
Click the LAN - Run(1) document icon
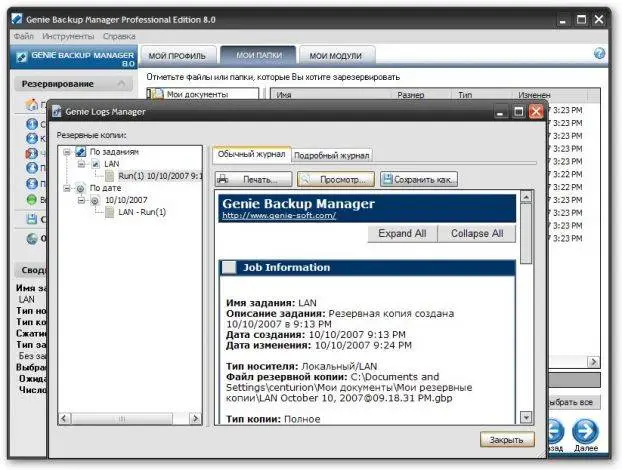[109, 212]
